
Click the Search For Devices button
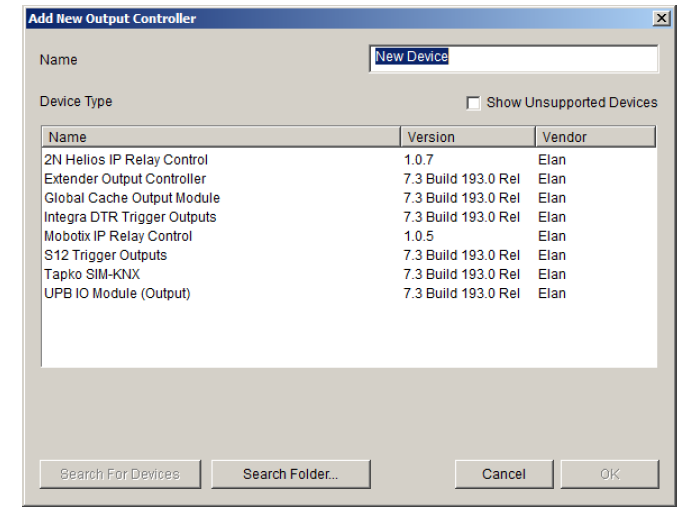pos(120,474)
